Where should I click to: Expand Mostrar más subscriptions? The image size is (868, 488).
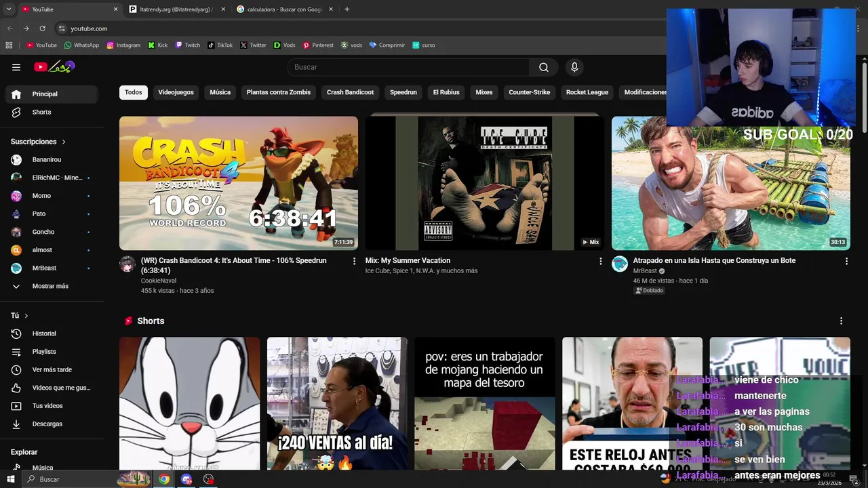(x=52, y=286)
